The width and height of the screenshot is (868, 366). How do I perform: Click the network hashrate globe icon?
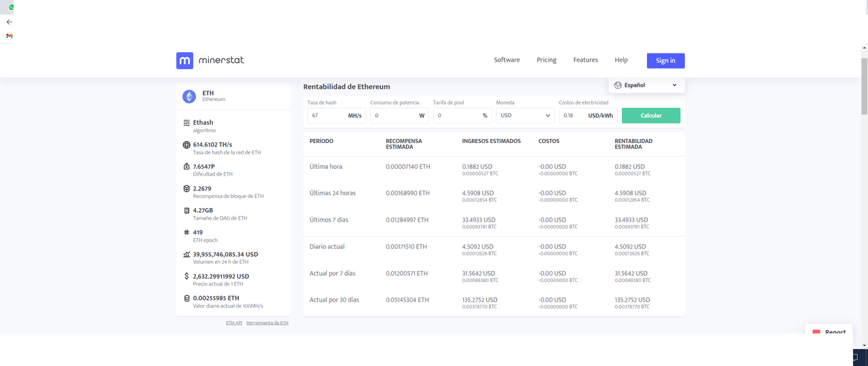tap(186, 145)
